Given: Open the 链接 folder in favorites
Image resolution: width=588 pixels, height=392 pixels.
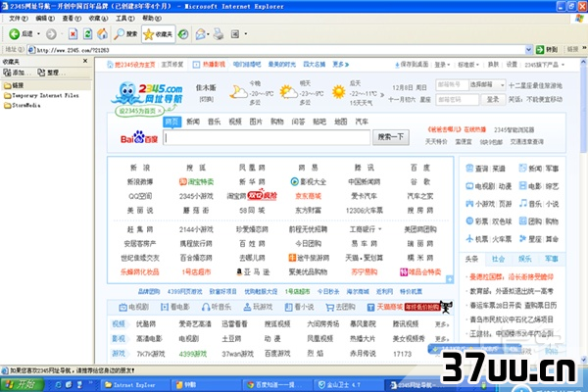Looking at the screenshot, I should click(x=14, y=85).
